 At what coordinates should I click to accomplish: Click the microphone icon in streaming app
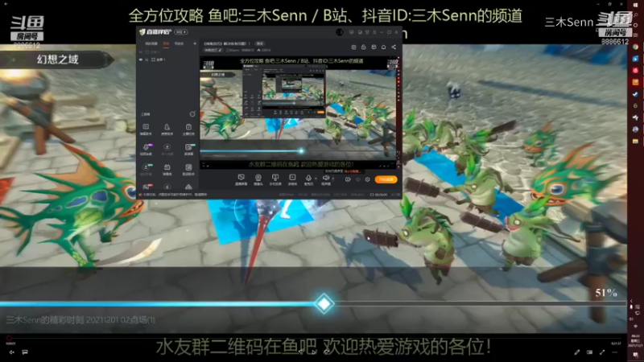tap(308, 178)
